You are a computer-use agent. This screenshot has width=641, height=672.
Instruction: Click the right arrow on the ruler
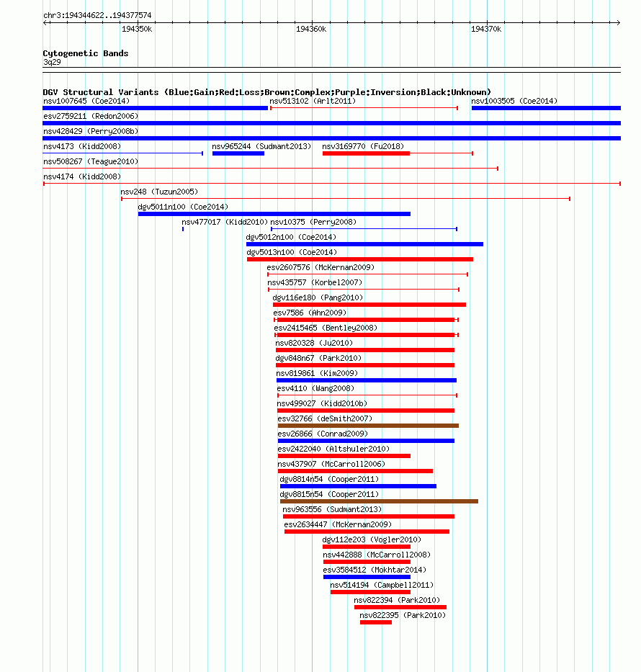[618, 23]
